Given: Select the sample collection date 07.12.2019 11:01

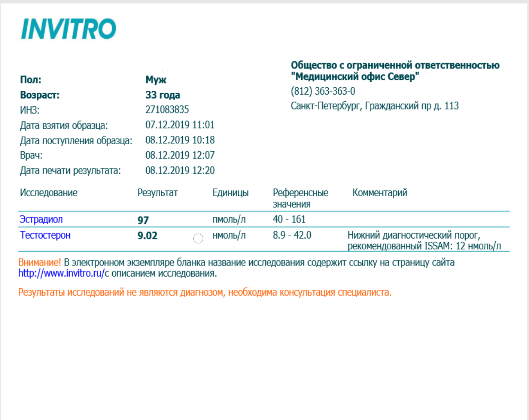Looking at the screenshot, I should 180,125.
